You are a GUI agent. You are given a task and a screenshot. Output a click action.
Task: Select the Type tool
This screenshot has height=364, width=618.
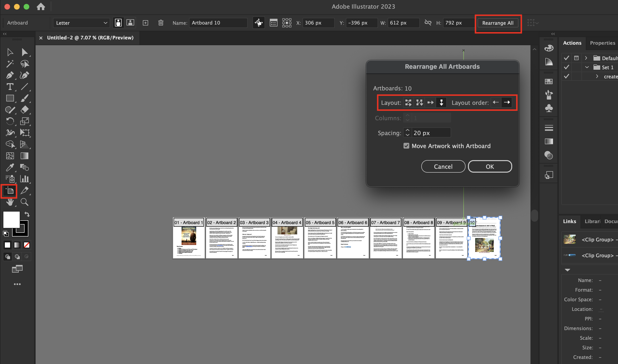pyautogui.click(x=10, y=87)
